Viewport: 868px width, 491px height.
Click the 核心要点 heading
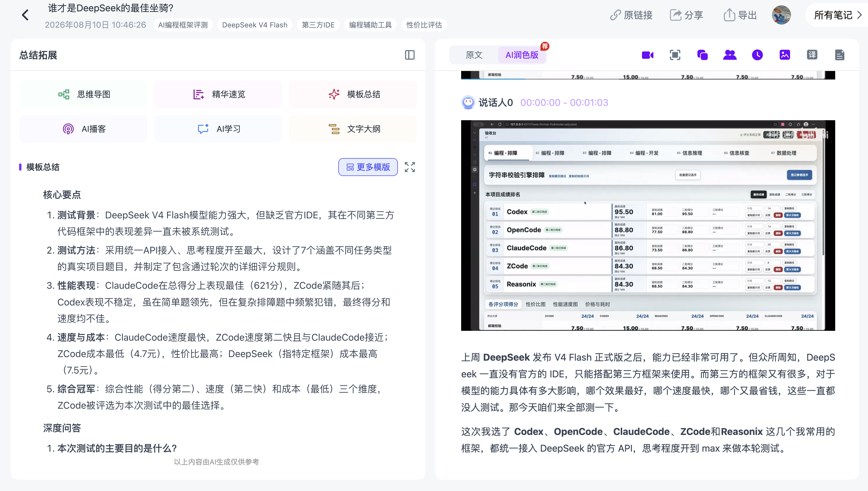pos(62,194)
